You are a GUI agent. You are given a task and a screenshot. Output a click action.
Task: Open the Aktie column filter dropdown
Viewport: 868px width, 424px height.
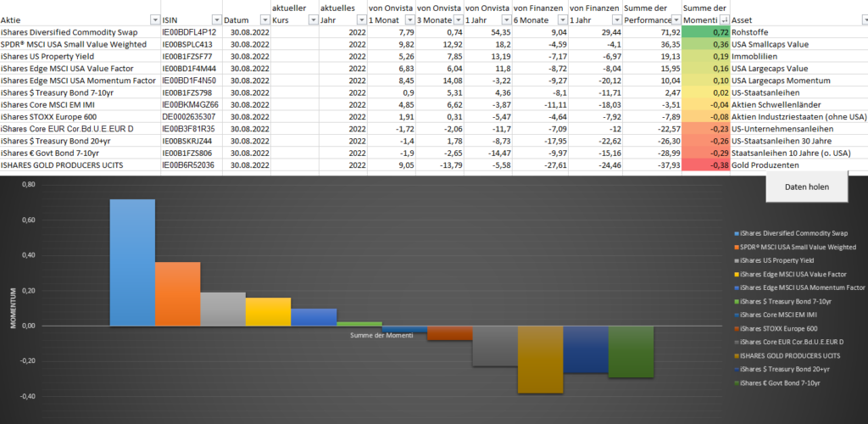point(154,20)
